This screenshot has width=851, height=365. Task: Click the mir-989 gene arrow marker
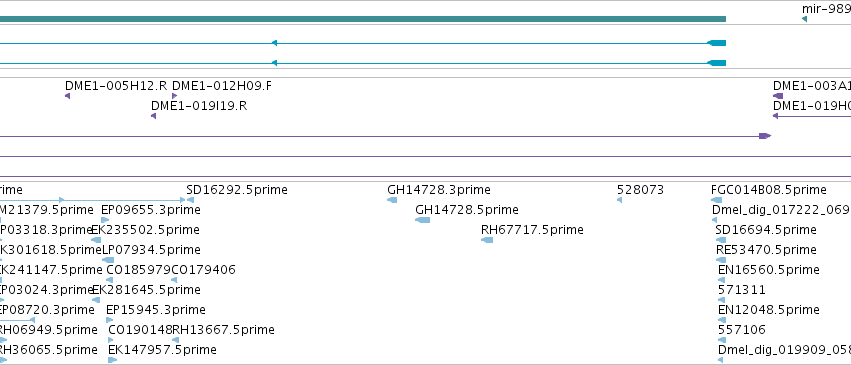coord(804,19)
